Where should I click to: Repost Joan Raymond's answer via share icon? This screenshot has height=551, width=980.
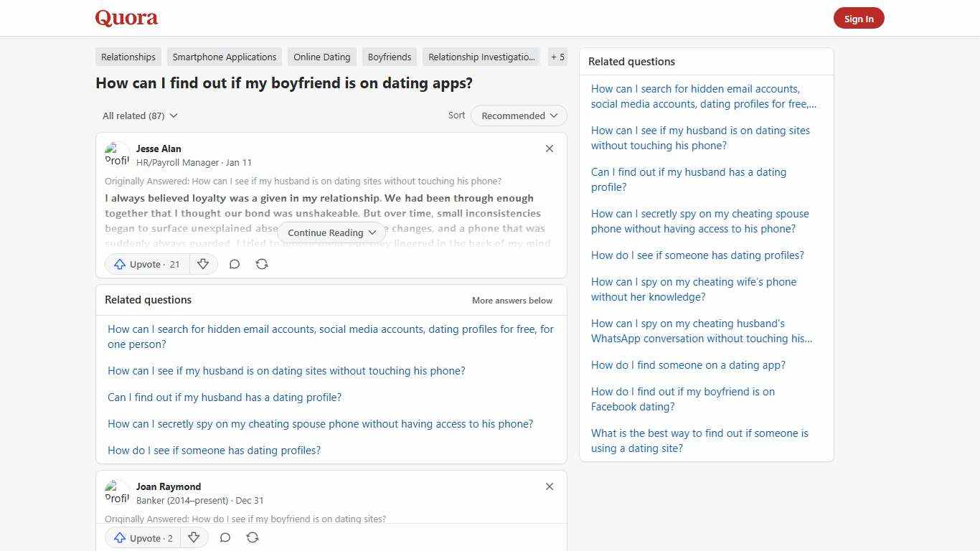coord(253,537)
